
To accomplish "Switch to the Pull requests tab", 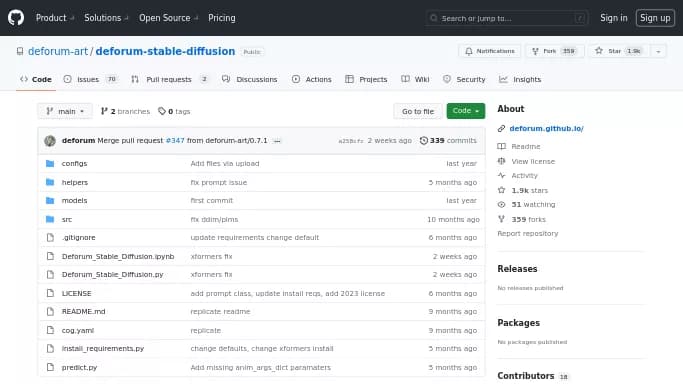I will coord(170,79).
